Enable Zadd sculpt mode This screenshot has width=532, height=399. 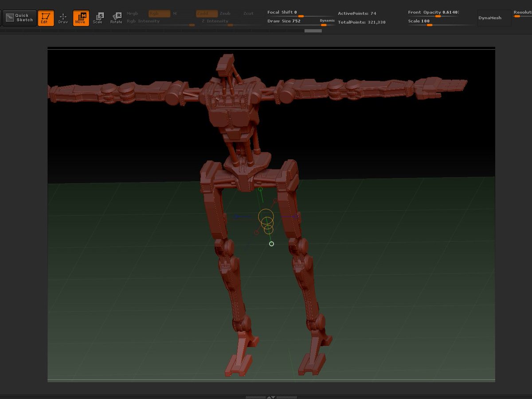click(207, 14)
